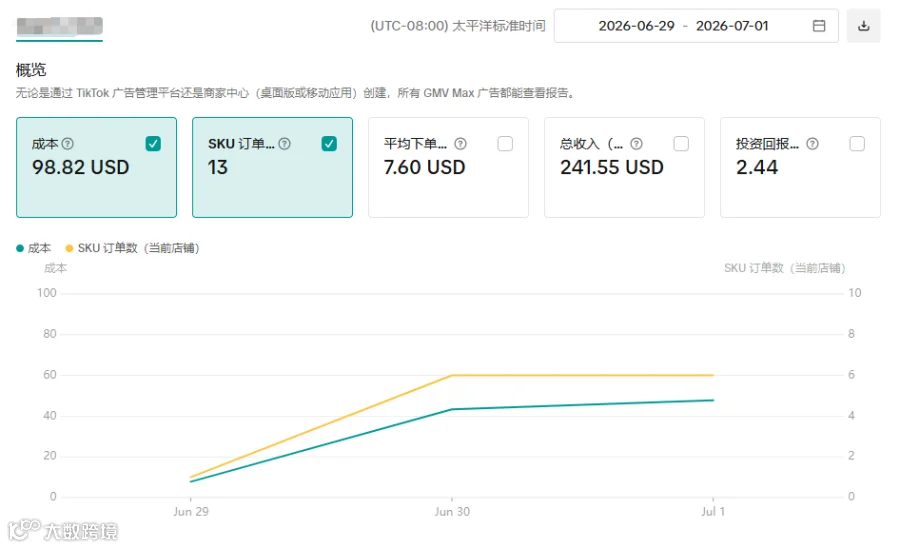Click help icon next to 投资回报
900x548 pixels.
[x=812, y=143]
